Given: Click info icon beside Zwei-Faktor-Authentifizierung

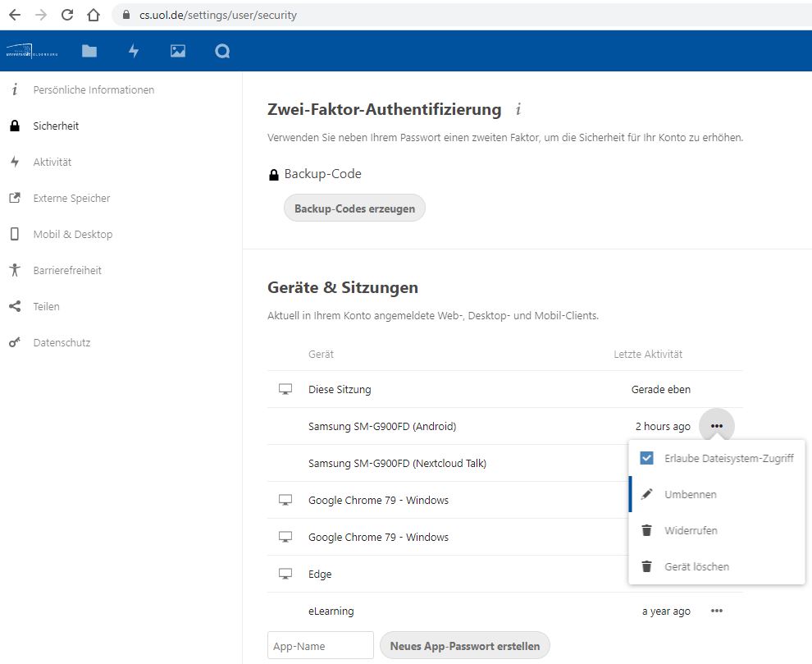Looking at the screenshot, I should [x=518, y=109].
